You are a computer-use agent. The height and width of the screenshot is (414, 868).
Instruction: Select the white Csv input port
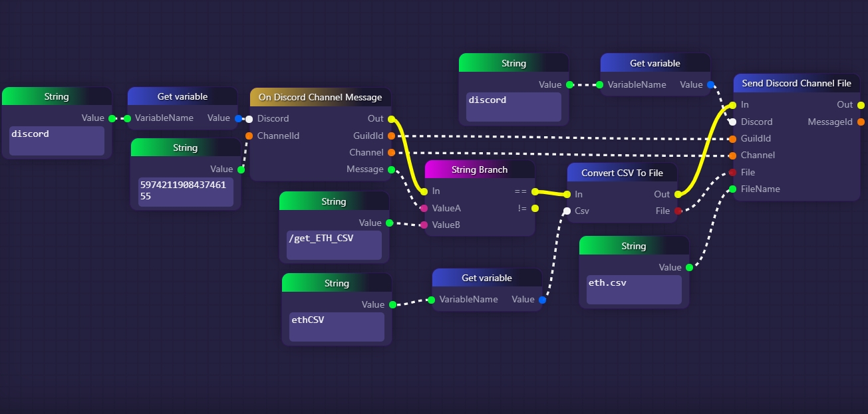point(567,211)
